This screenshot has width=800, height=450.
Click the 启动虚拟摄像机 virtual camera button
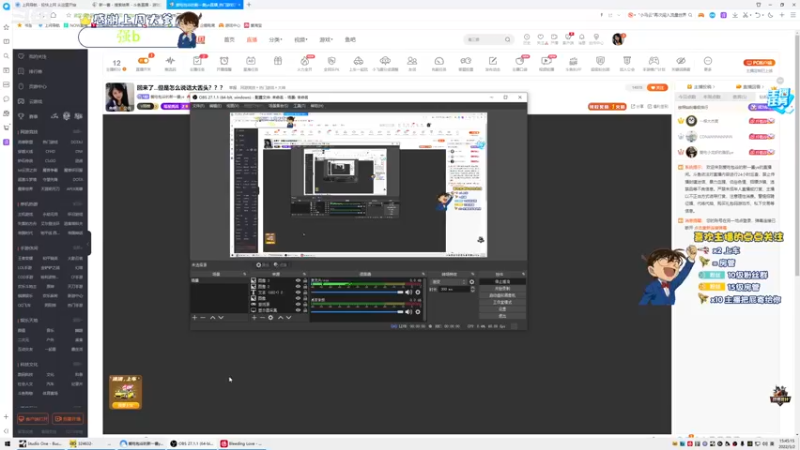click(x=503, y=295)
